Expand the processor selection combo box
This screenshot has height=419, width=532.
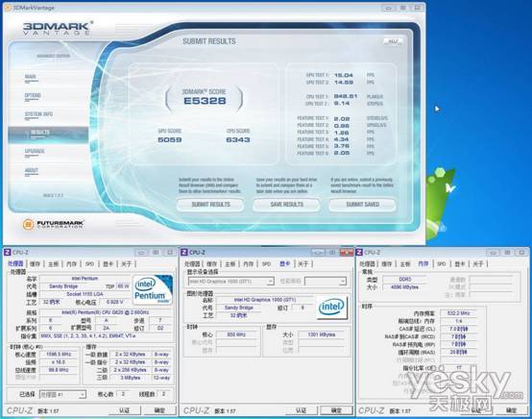click(x=62, y=395)
